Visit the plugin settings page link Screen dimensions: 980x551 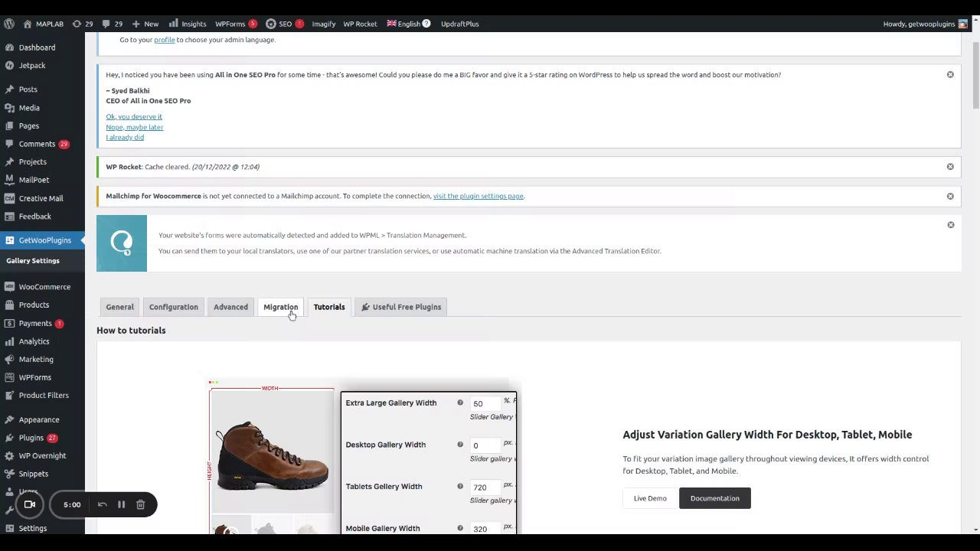[479, 196]
